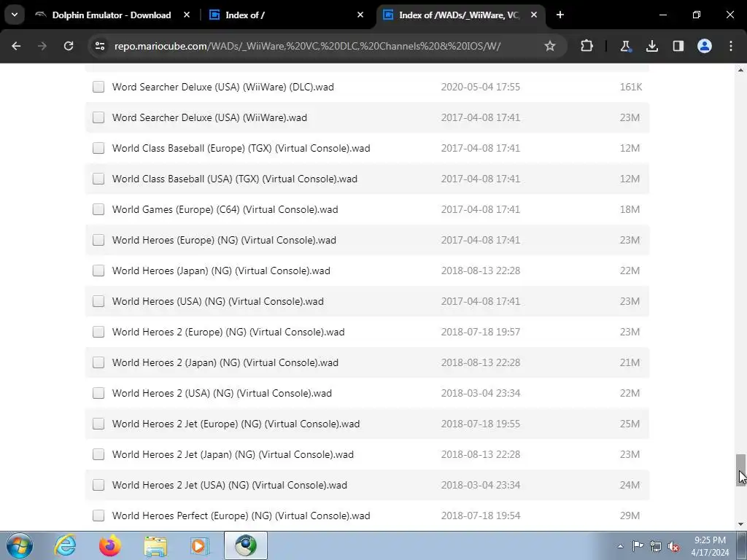Screen dimensions: 747x560
Task: Open Chrome Labs flask icon
Action: 625,46
